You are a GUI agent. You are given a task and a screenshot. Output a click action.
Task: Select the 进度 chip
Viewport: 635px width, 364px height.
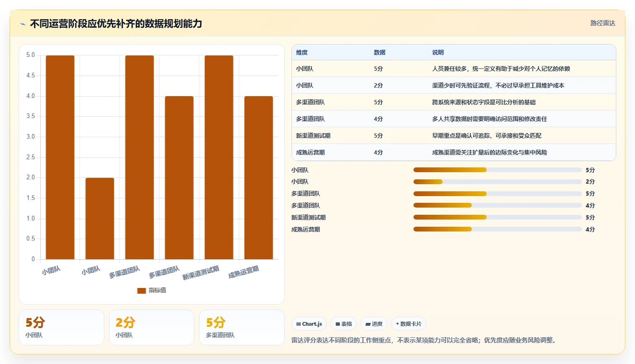click(374, 324)
